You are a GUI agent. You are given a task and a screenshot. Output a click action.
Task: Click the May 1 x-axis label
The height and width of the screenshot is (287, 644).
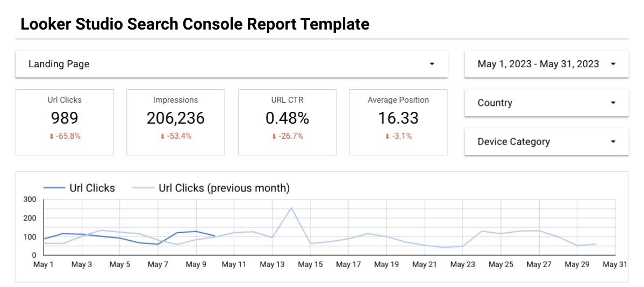pos(44,265)
